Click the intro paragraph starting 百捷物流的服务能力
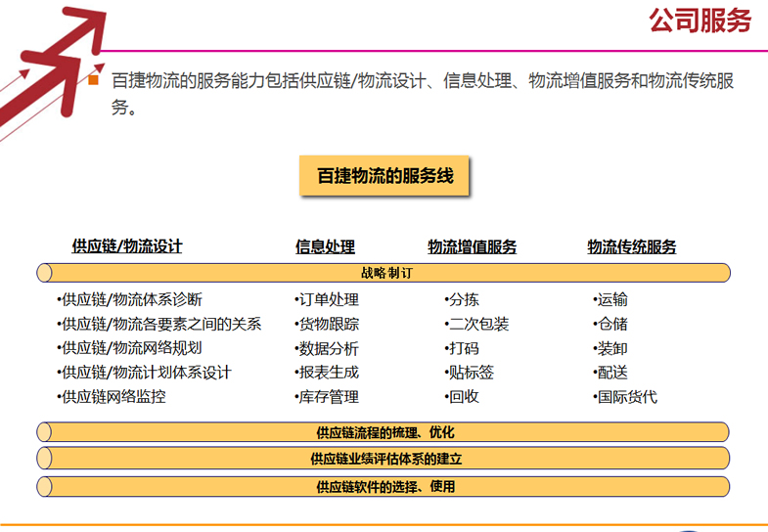The image size is (768, 532). point(423,93)
